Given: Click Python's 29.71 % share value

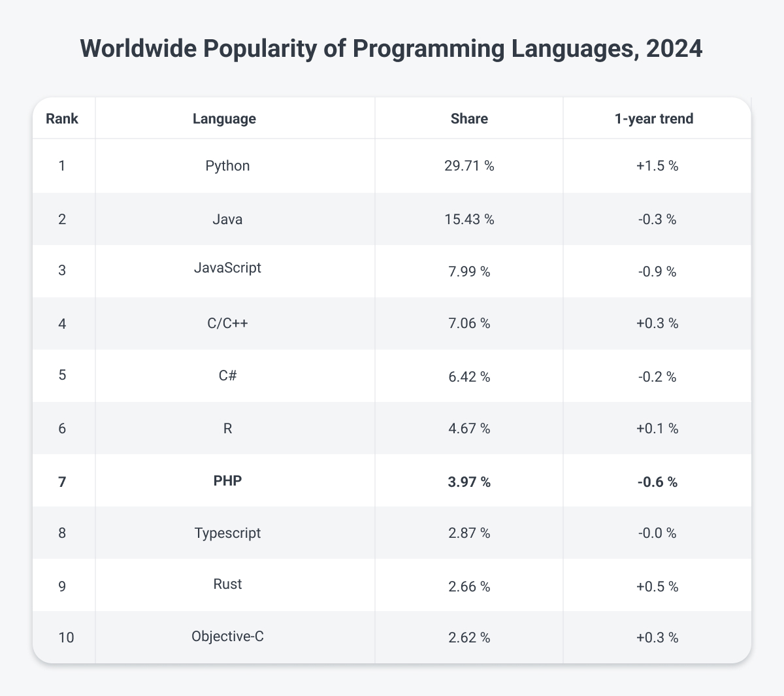Looking at the screenshot, I should [x=468, y=166].
